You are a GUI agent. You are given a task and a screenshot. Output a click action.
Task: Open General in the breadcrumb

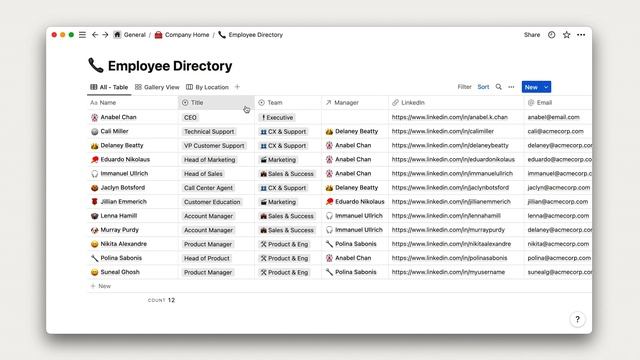[135, 35]
